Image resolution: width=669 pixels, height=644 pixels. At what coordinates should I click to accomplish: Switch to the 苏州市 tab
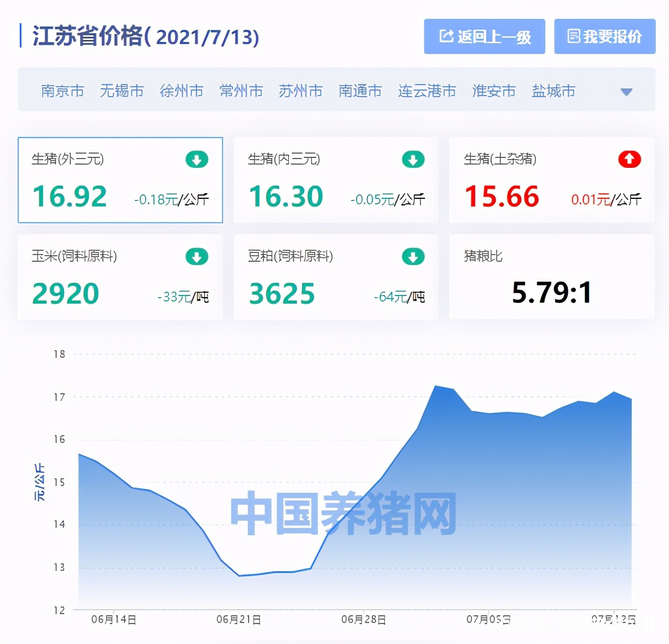(300, 91)
